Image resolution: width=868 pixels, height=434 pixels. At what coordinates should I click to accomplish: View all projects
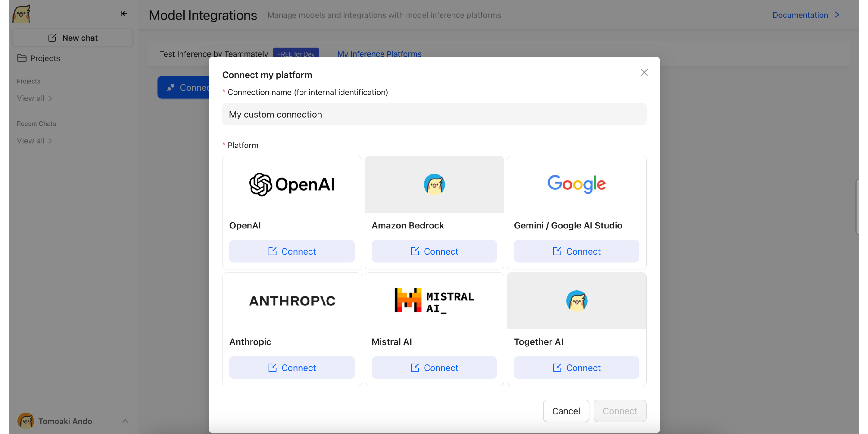(x=34, y=98)
